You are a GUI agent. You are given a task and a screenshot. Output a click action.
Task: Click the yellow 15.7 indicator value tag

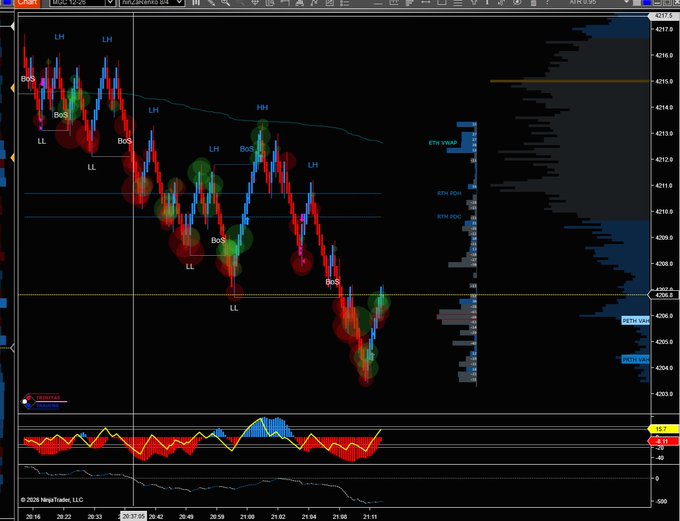(x=663, y=429)
